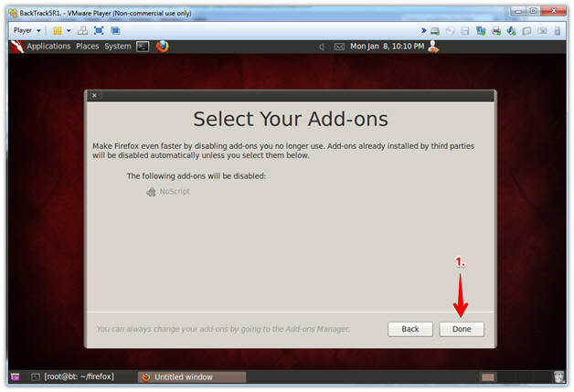Open the Applications menu
The width and height of the screenshot is (574, 392).
48,47
